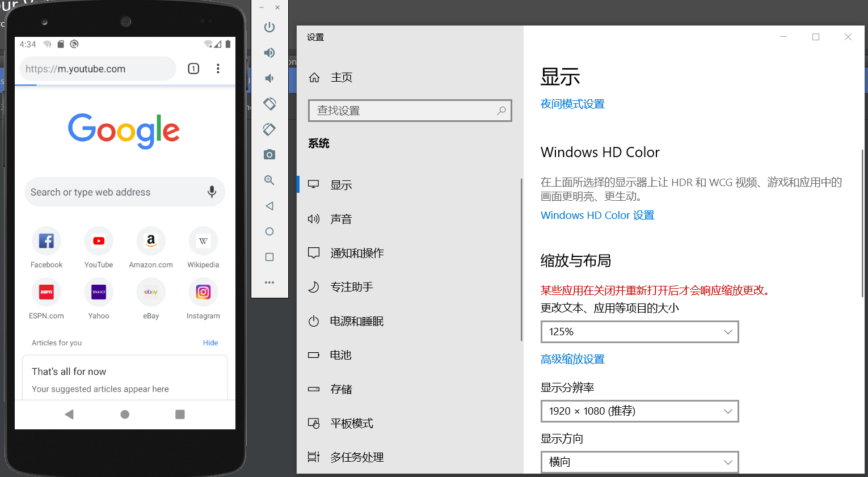The height and width of the screenshot is (477, 868).
Task: Open Chrome tab switcher showing 1
Action: [193, 69]
